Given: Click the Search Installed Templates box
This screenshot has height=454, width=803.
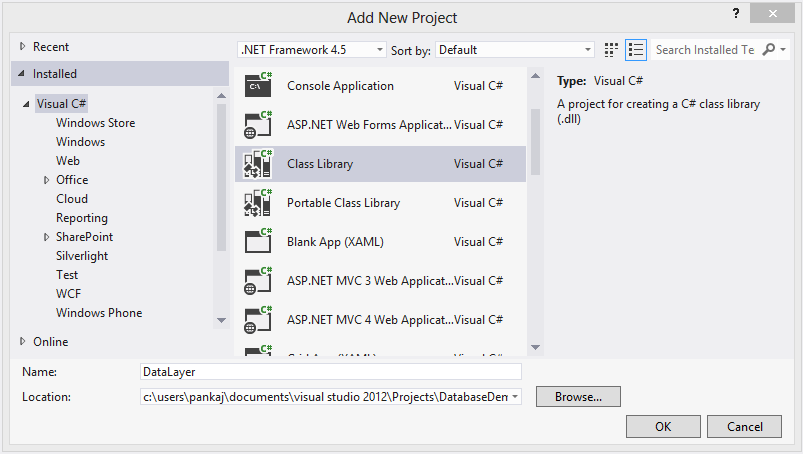Looking at the screenshot, I should [x=705, y=50].
